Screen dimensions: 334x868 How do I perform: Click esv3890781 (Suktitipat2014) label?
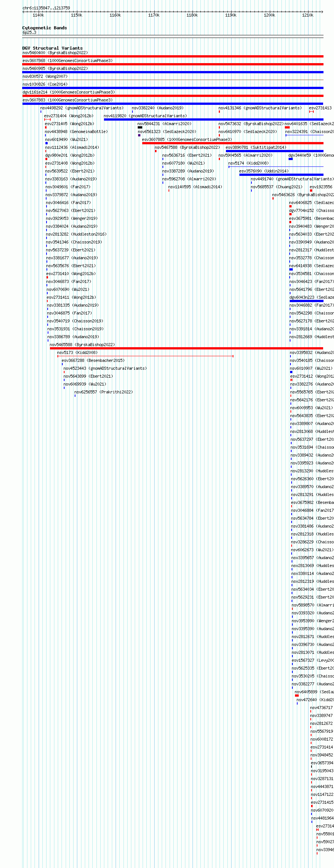click(256, 147)
